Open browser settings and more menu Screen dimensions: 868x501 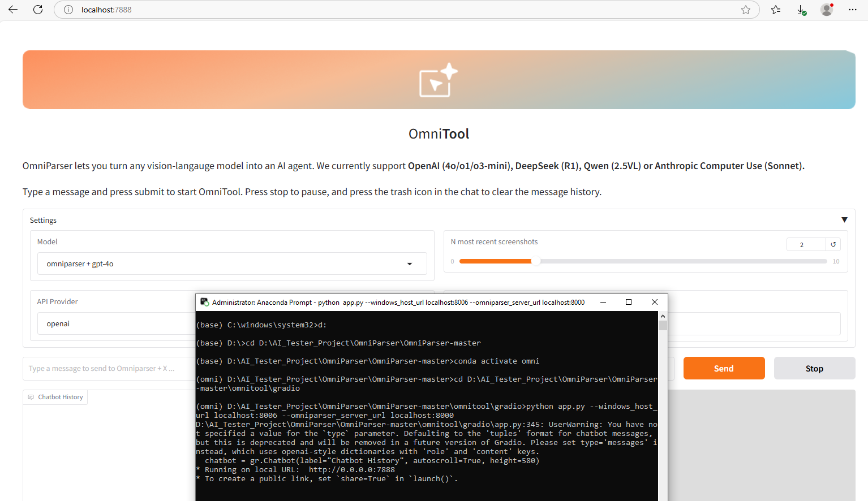click(x=853, y=10)
